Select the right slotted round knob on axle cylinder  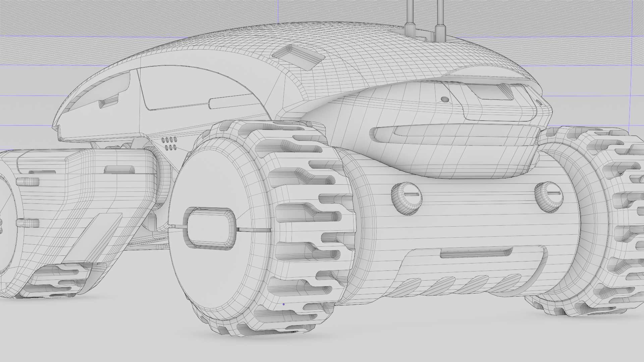[549, 197]
